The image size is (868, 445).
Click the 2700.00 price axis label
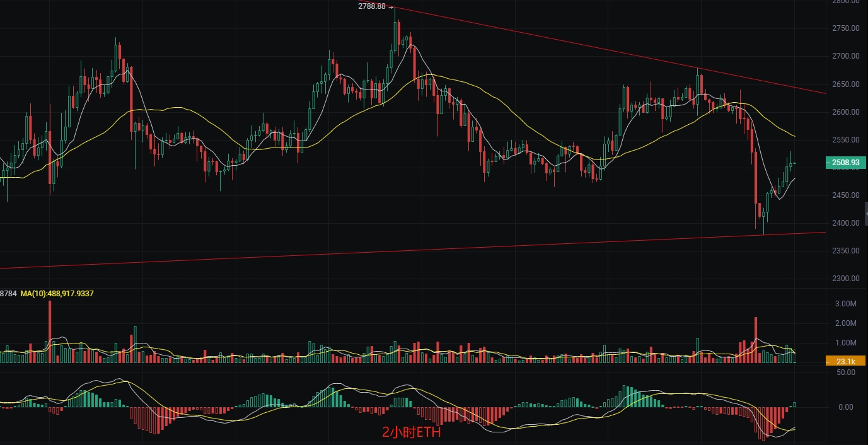tap(845, 56)
